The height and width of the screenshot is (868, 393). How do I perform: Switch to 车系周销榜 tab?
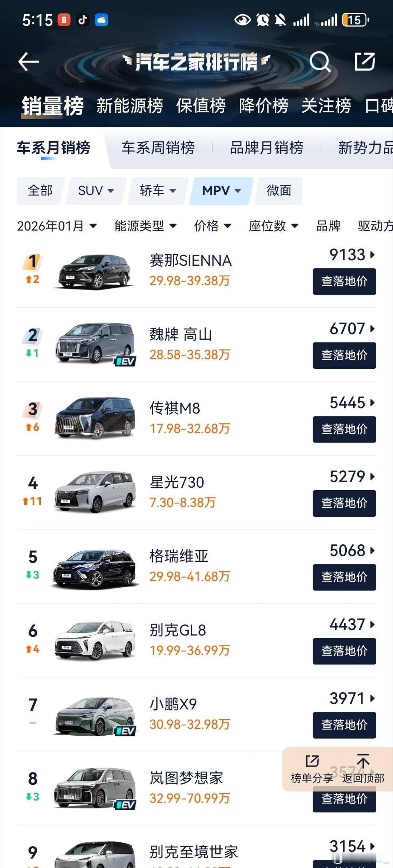[x=158, y=148]
